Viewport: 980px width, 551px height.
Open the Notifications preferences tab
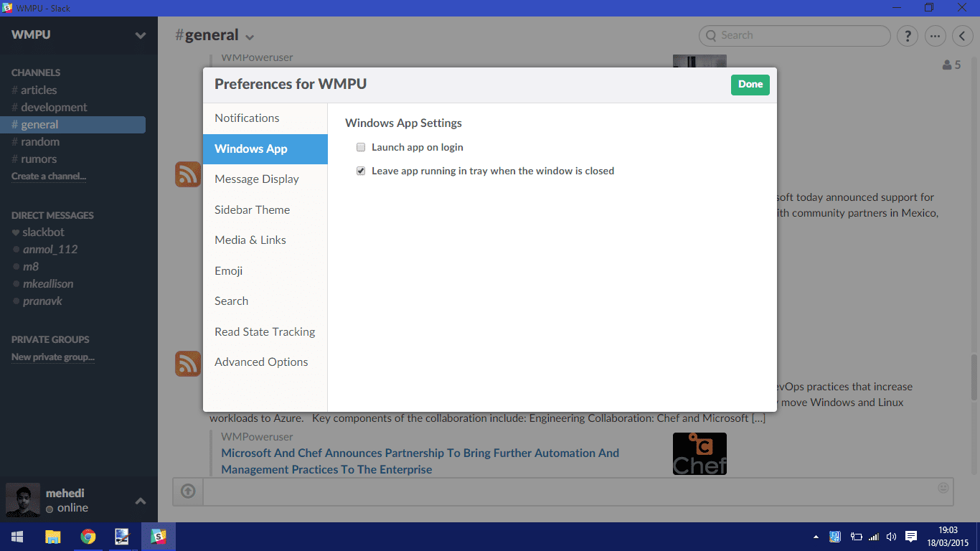[265, 118]
